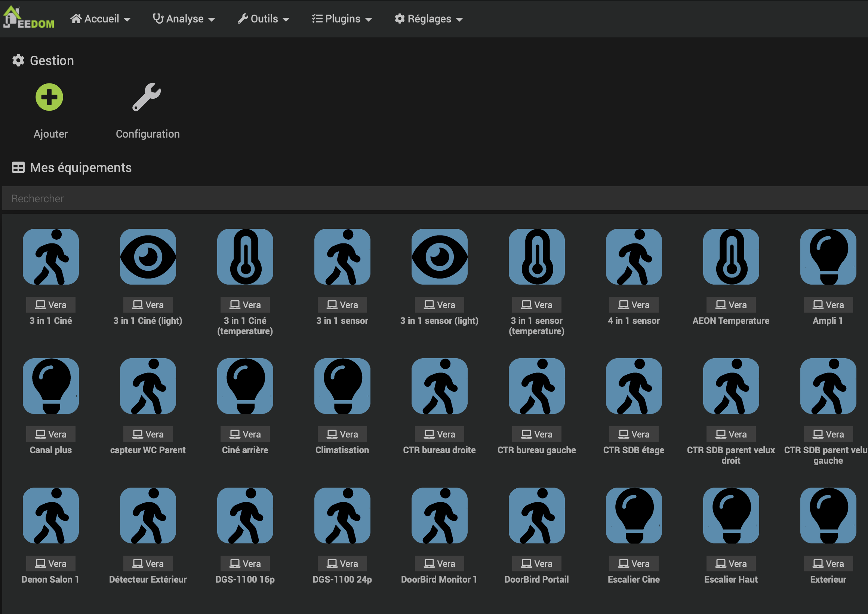868x614 pixels.
Task: Open the 3 in 1 Ciné motion icon
Action: [x=51, y=257]
